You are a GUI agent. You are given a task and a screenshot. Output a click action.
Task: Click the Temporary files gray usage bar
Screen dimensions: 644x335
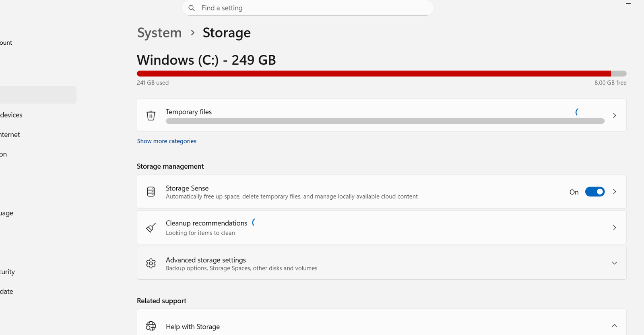click(x=385, y=121)
